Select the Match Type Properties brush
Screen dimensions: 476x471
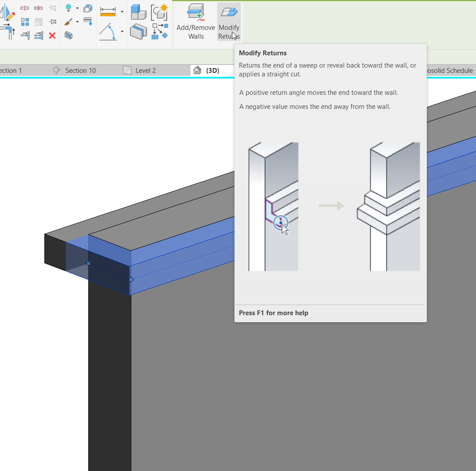(x=68, y=22)
